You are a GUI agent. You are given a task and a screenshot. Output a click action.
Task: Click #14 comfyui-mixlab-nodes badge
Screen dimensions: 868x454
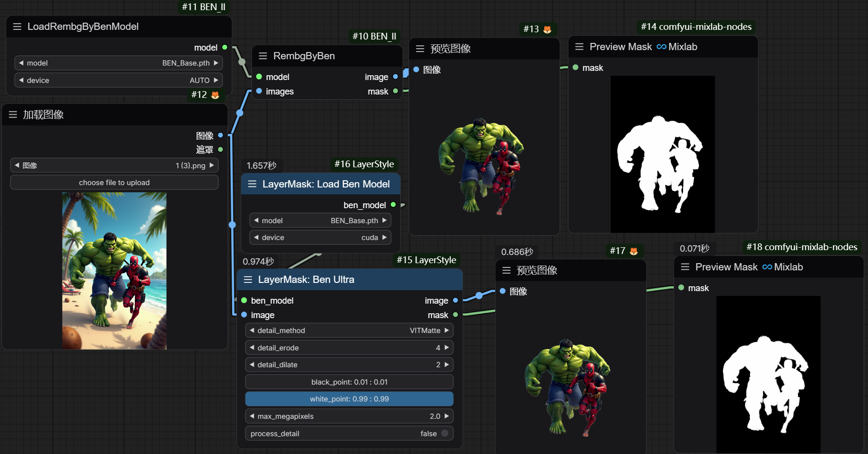point(696,27)
